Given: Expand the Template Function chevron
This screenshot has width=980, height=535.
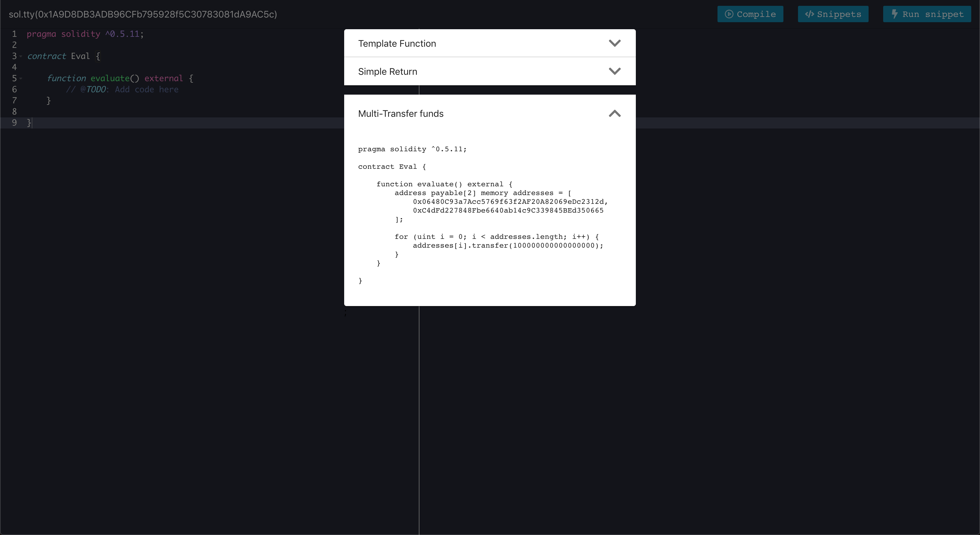Looking at the screenshot, I should coord(615,43).
